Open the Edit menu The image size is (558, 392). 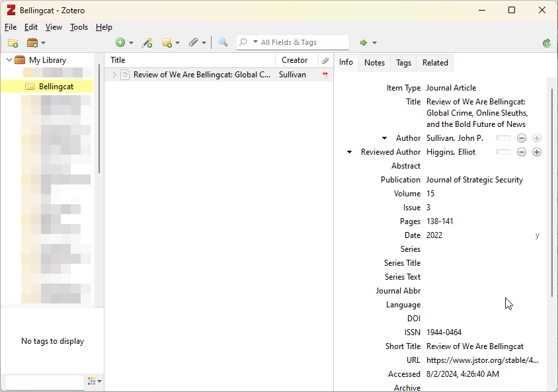pyautogui.click(x=31, y=27)
